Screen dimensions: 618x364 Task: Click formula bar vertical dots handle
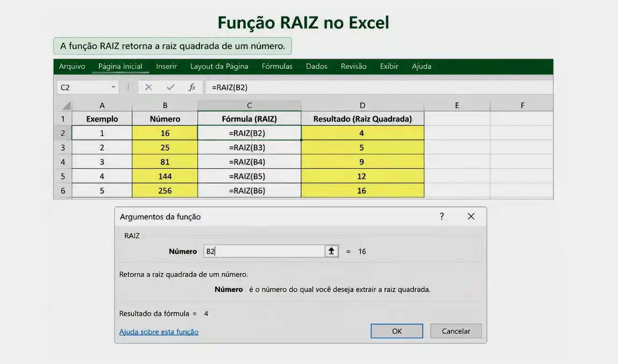128,88
